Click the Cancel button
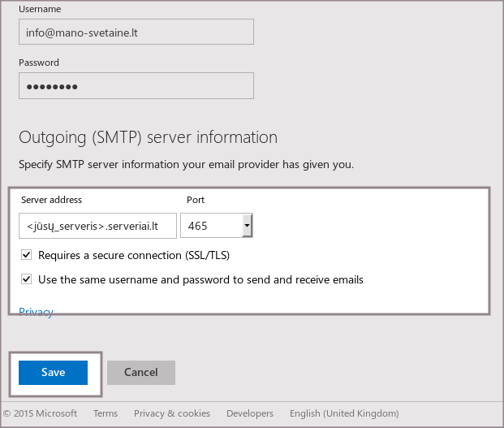The width and height of the screenshot is (504, 428). pyautogui.click(x=140, y=372)
